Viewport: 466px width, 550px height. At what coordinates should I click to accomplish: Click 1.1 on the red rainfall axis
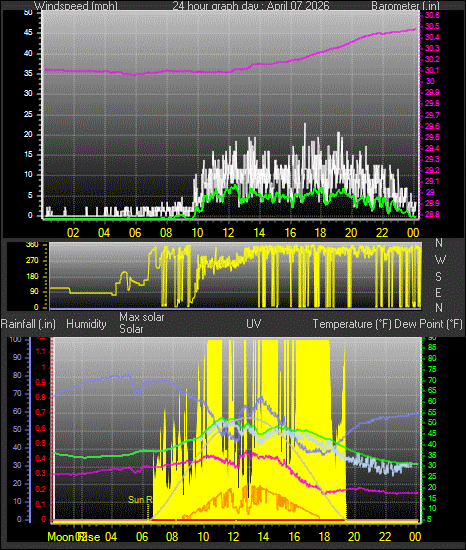coord(41,351)
